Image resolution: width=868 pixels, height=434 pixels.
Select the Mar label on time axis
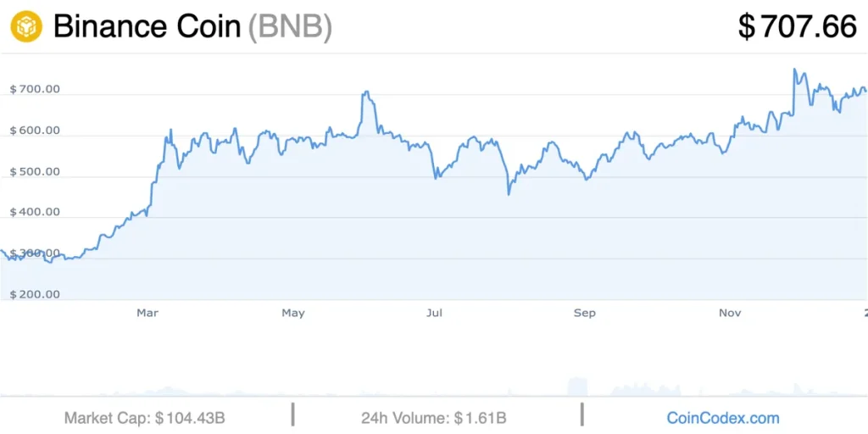[x=147, y=314]
